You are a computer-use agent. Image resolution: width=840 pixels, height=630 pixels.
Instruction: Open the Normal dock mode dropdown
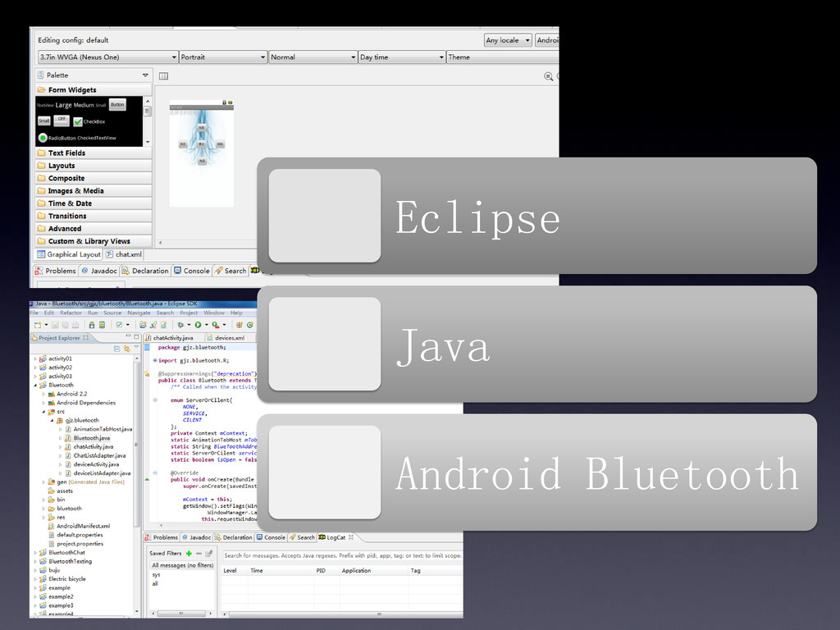click(x=313, y=57)
